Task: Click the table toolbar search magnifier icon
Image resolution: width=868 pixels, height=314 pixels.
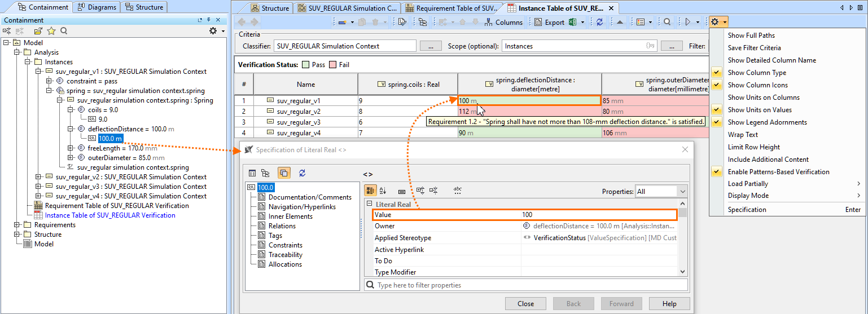Action: tap(667, 22)
